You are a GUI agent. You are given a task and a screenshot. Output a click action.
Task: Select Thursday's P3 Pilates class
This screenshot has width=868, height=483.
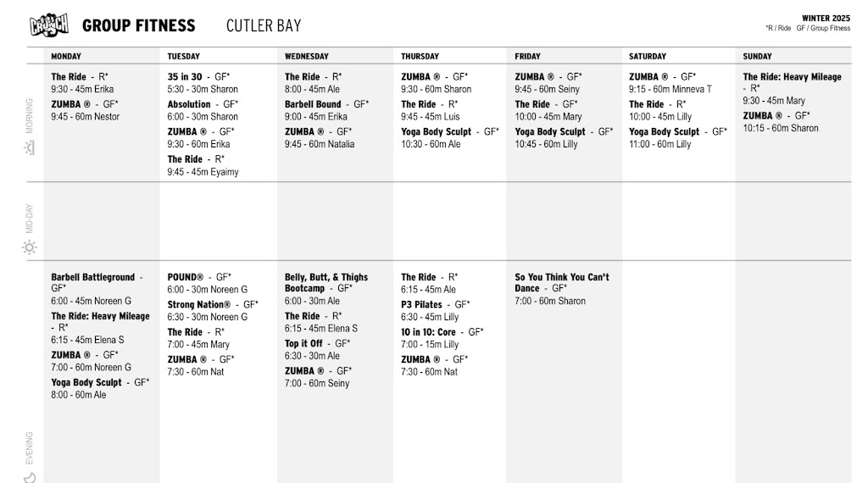click(x=421, y=304)
